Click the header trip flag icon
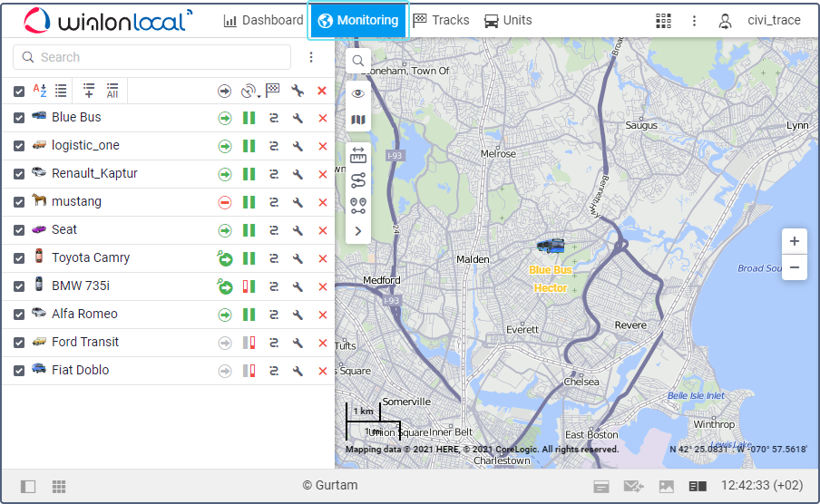 click(x=272, y=91)
